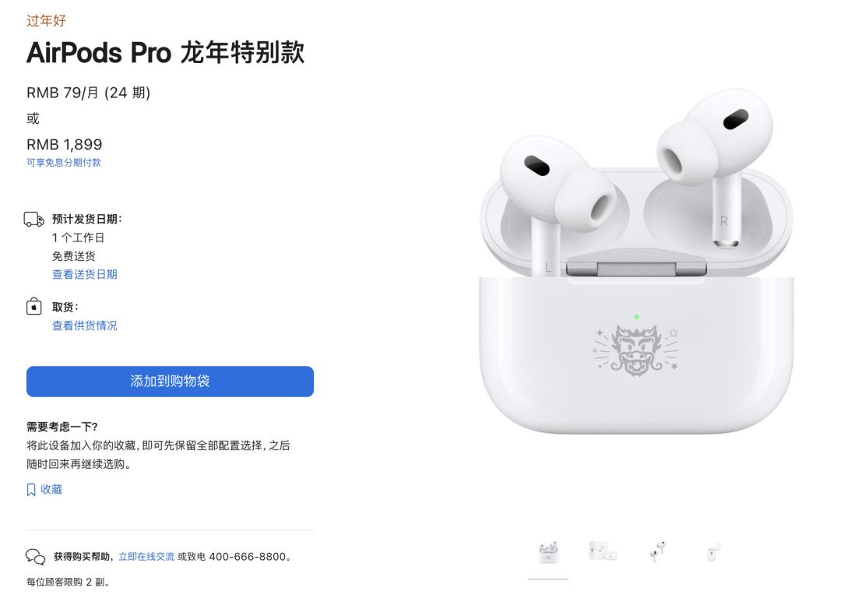Open 立即在线交流 online chat link
The height and width of the screenshot is (616, 841).
[146, 557]
